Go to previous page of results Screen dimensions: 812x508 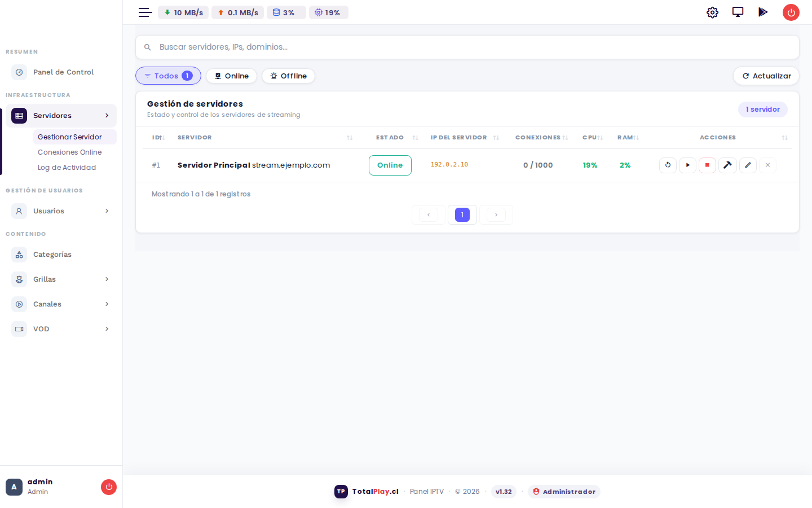point(429,214)
